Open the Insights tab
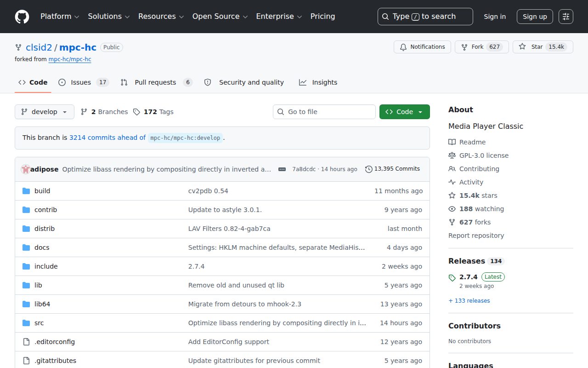Viewport: 588px width, 368px height. pos(318,82)
